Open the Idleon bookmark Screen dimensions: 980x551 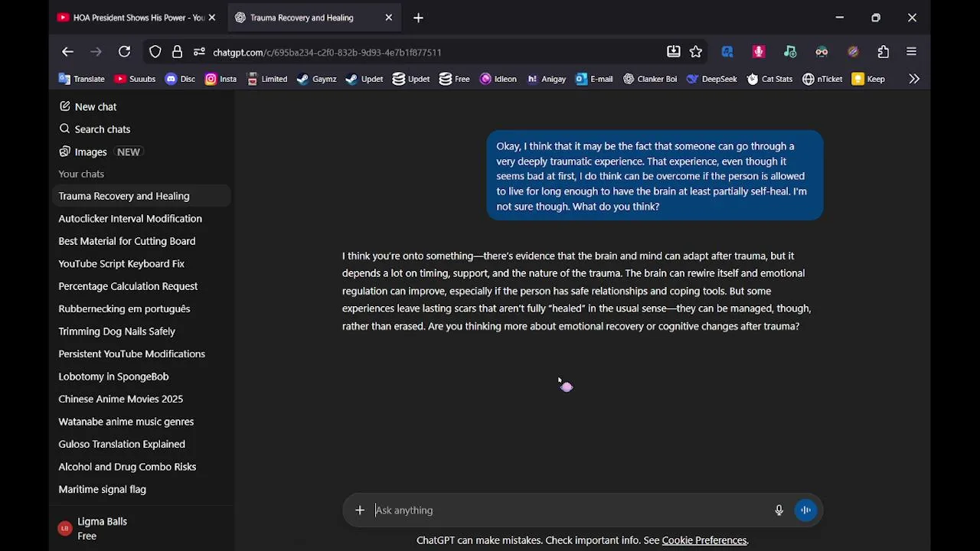tap(498, 79)
